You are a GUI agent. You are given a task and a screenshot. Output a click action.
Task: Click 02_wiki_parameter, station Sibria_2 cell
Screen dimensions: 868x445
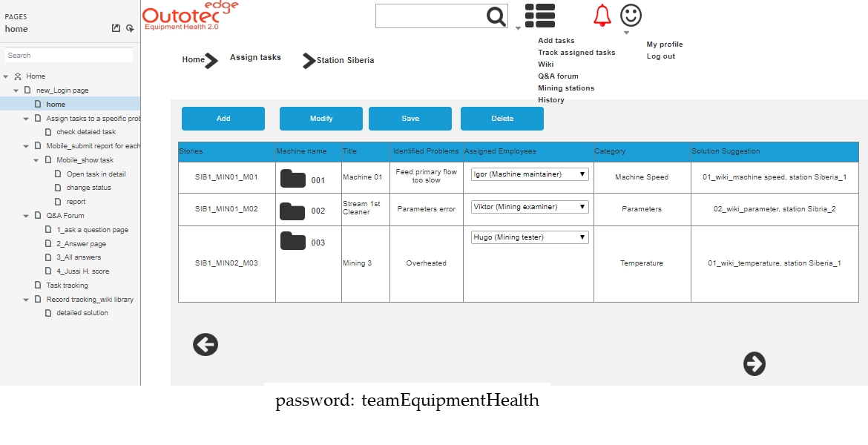coord(775,209)
